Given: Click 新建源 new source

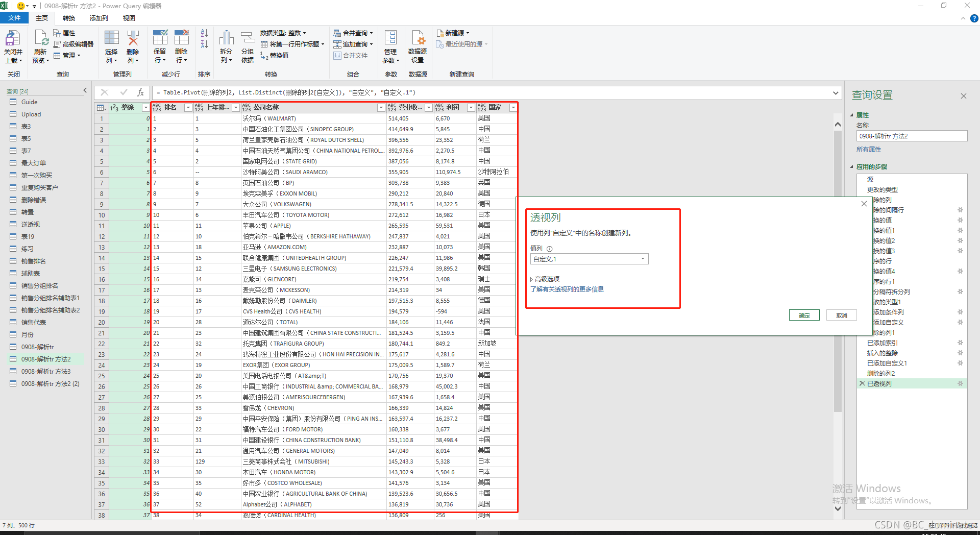Looking at the screenshot, I should click(x=453, y=33).
